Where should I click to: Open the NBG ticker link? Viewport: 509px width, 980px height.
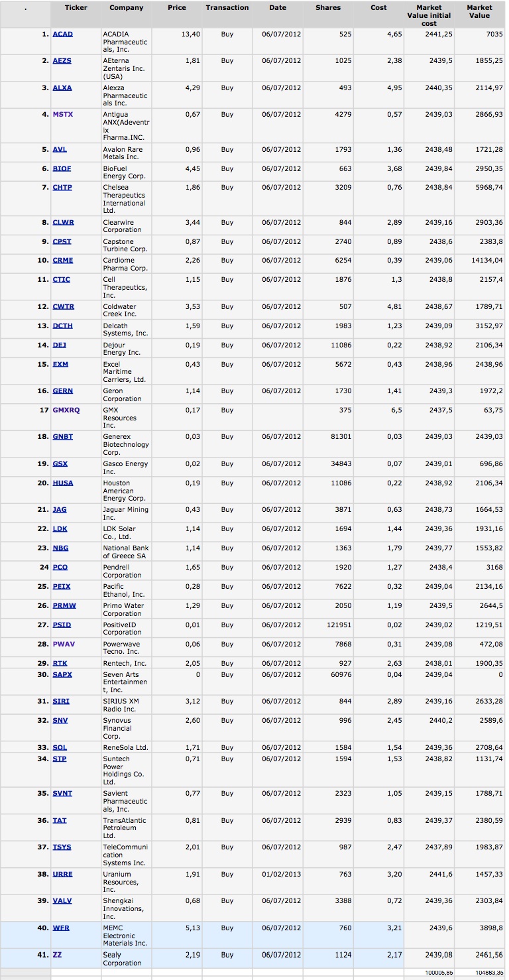(x=60, y=548)
